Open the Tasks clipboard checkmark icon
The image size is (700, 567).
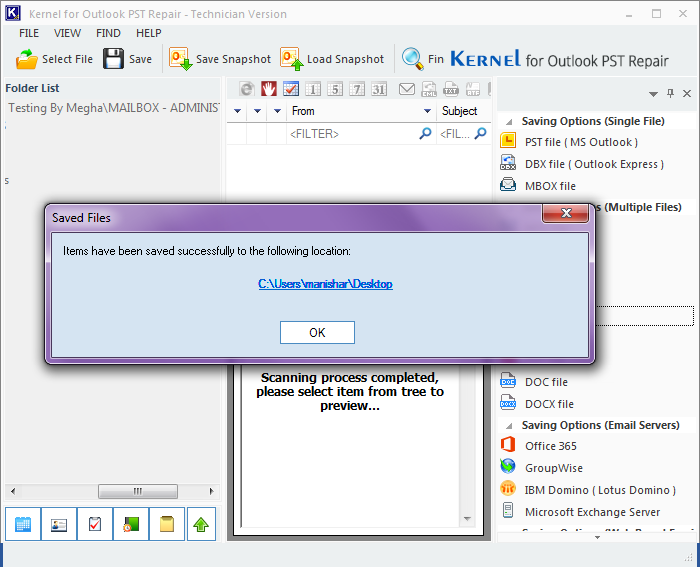tap(95, 524)
